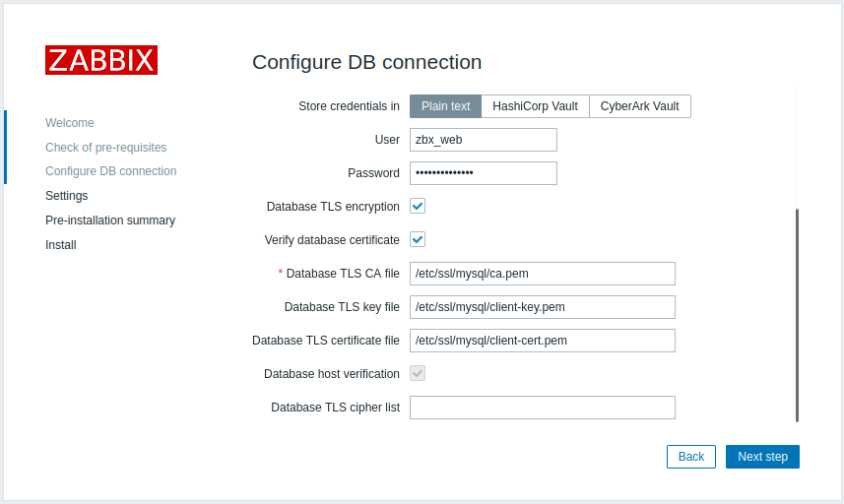This screenshot has width=844, height=504.
Task: Click the form's vertical scrollbar thumb
Action: pyautogui.click(x=797, y=315)
